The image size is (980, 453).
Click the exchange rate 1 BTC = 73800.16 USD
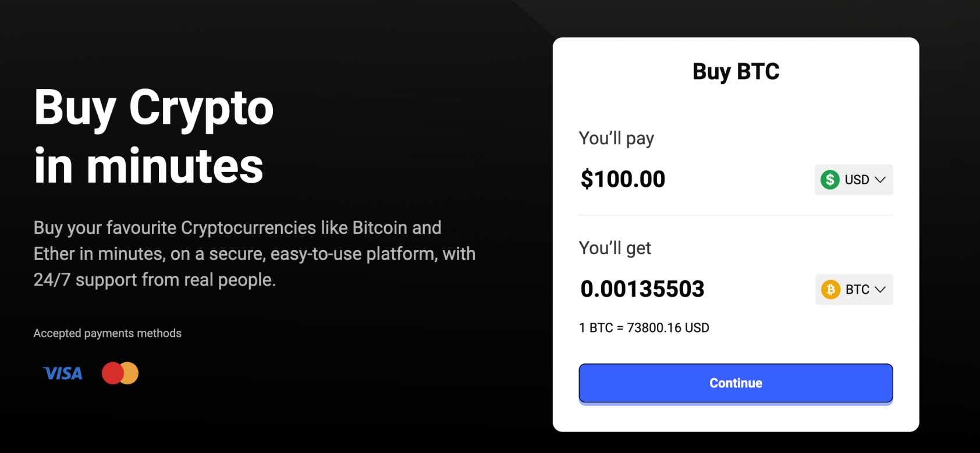click(643, 327)
